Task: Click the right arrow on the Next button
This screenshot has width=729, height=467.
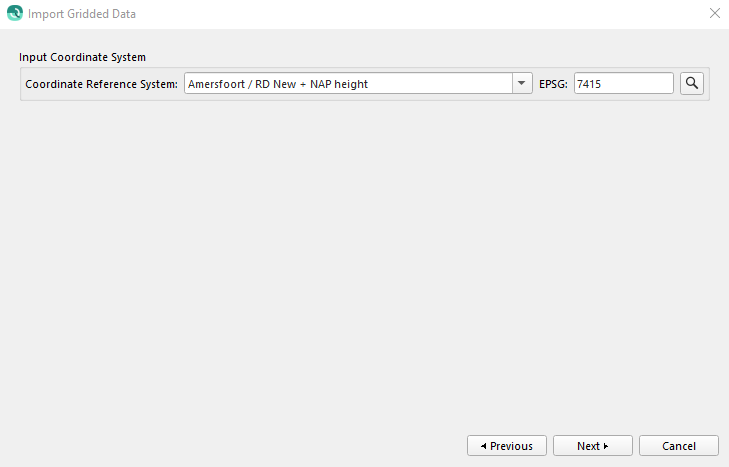Action: pyautogui.click(x=605, y=446)
